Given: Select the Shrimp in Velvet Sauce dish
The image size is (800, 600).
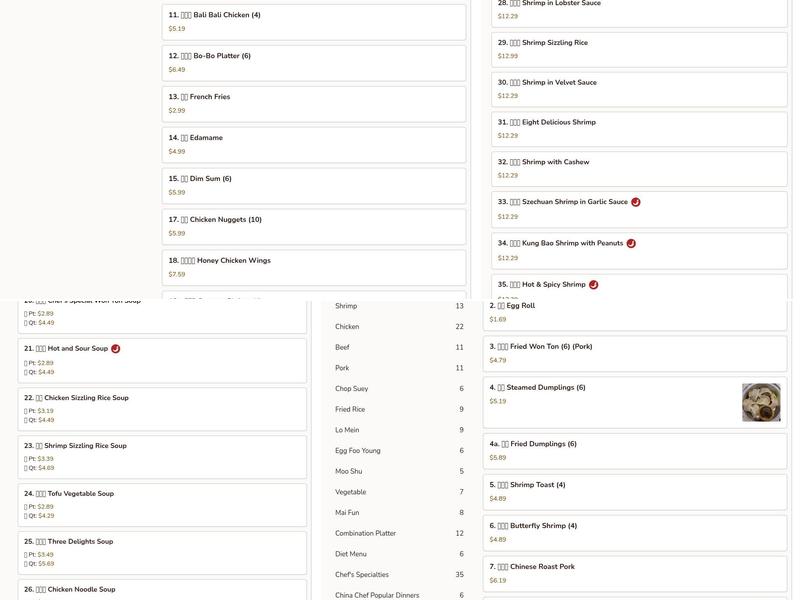Looking at the screenshot, I should 639,89.
